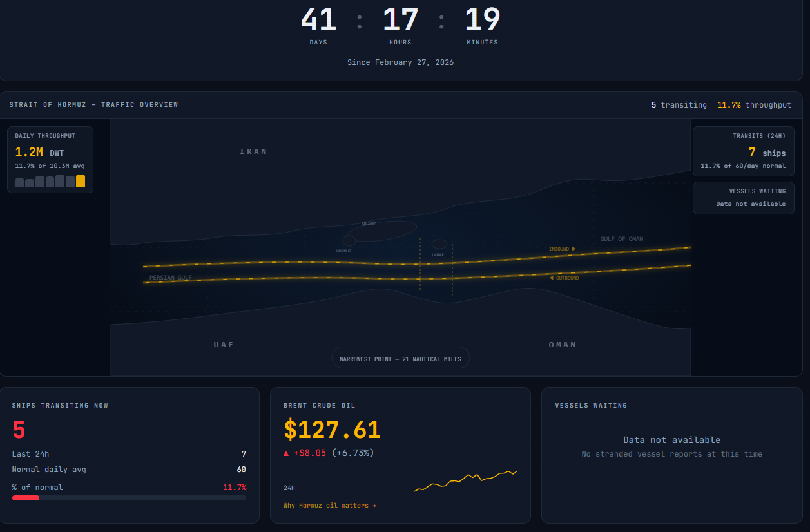Viewport: 810px width, 532px height.
Task: Click the Brent crude 24H sparkline chart
Action: 465,481
